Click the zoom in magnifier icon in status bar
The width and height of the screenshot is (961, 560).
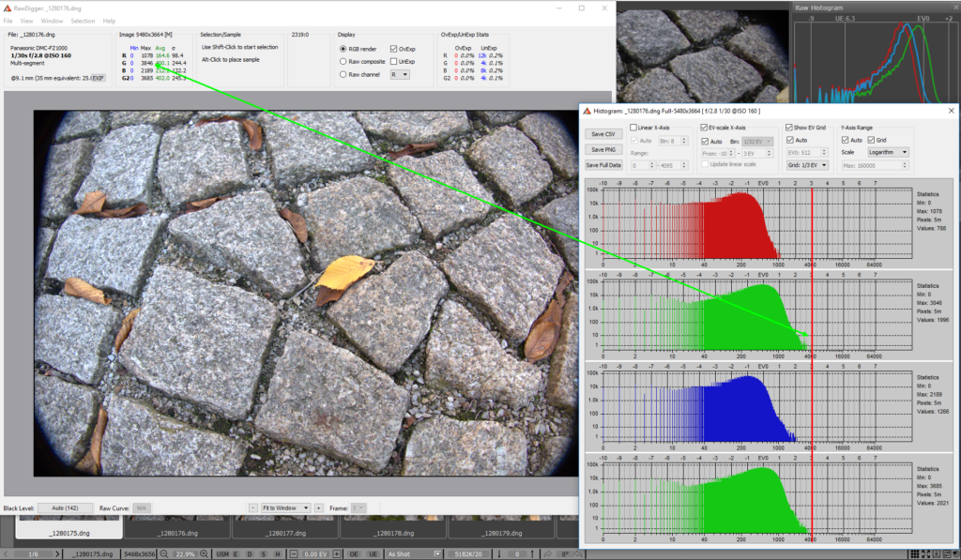pyautogui.click(x=206, y=554)
